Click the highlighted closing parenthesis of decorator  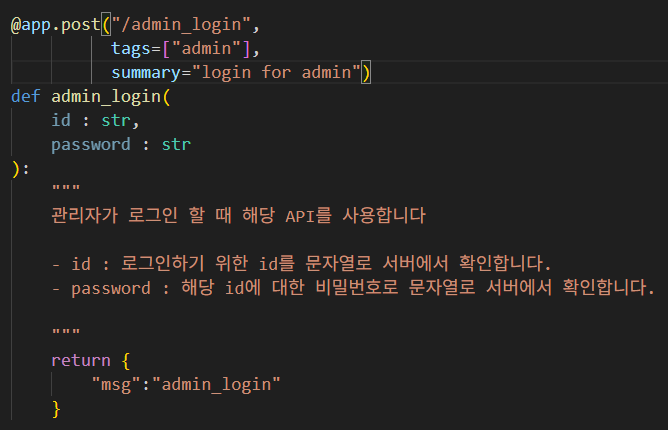[x=366, y=73]
